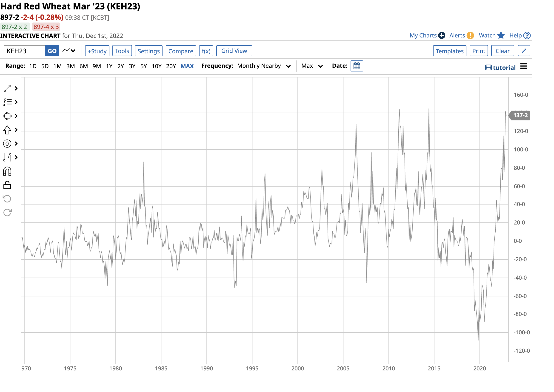Select the line drawing tool icon
This screenshot has width=554, height=392.
pos(7,89)
